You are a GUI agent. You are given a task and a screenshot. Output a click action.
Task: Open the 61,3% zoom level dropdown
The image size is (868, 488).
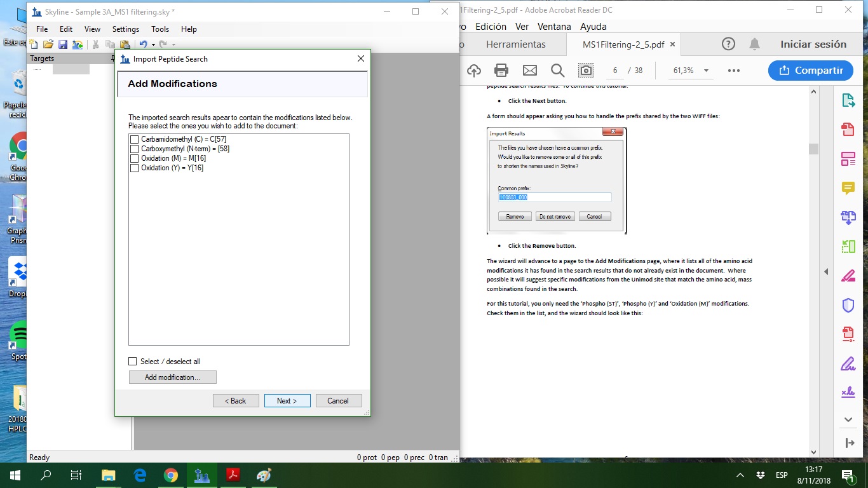click(x=706, y=71)
